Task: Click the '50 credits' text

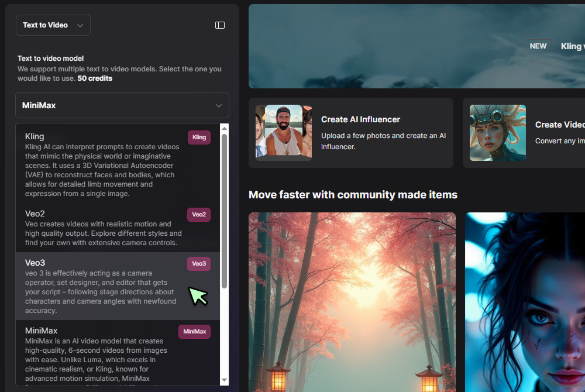Action: point(95,78)
